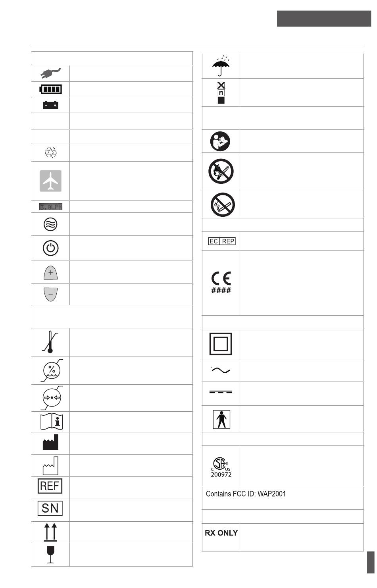The width and height of the screenshot is (377, 588).
Task: Click the CE mark with #### symbol
Action: 221,282
